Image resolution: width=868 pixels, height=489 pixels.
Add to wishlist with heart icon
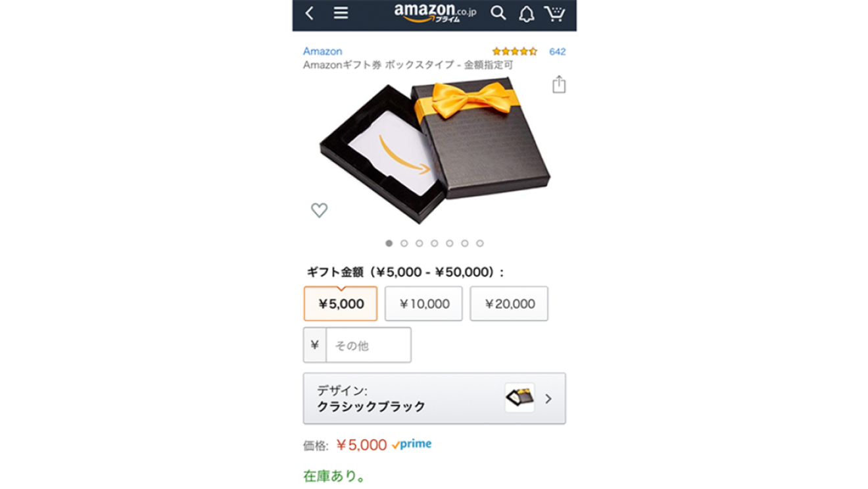(319, 210)
